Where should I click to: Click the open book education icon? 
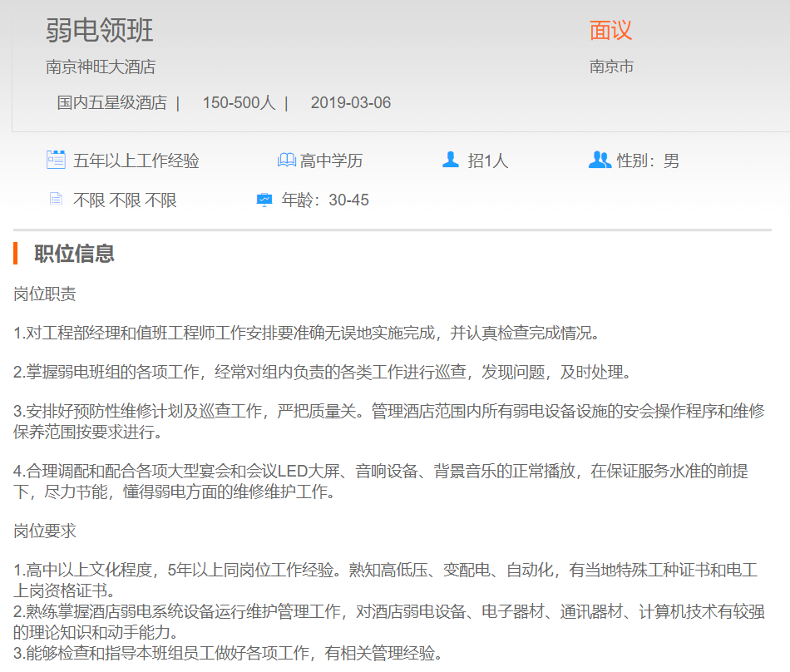[286, 160]
